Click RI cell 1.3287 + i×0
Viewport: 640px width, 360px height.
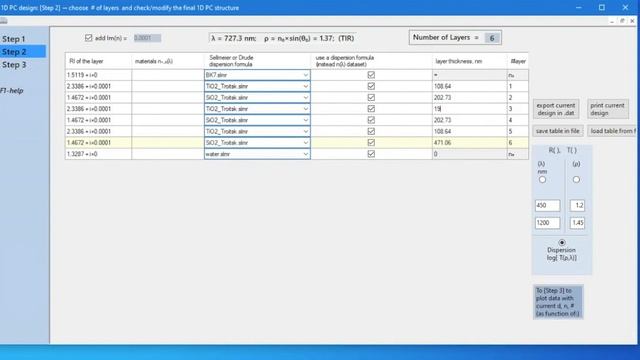(98, 154)
